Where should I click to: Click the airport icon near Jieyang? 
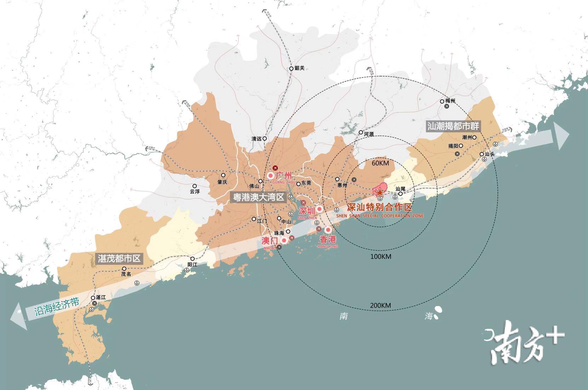click(457, 154)
